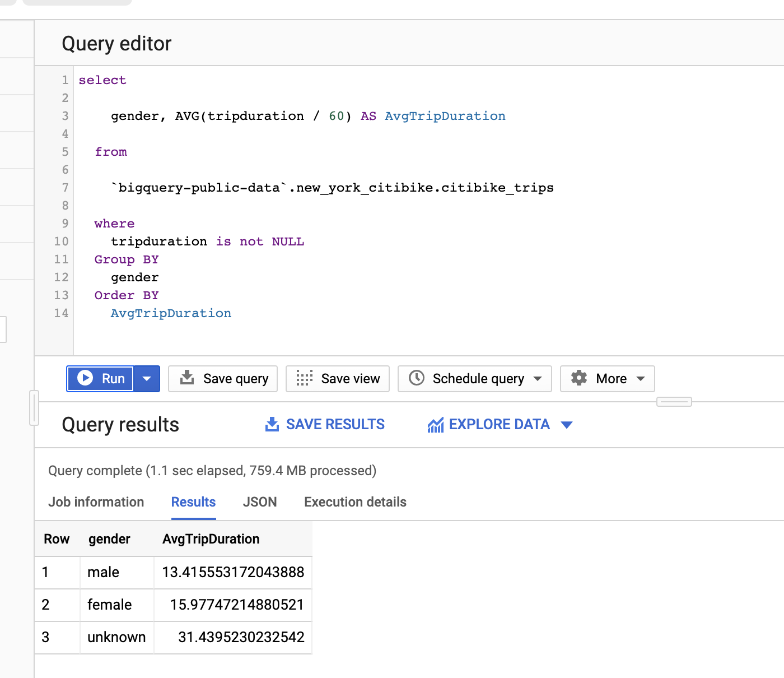The height and width of the screenshot is (678, 784).
Task: Switch to the Job information tab
Action: click(x=96, y=502)
